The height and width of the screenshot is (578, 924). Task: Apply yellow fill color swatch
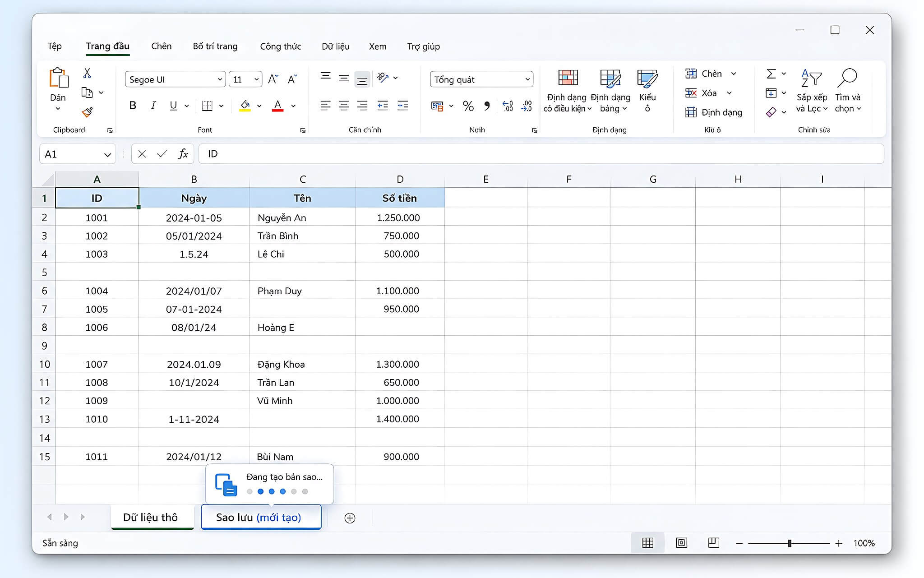(245, 106)
